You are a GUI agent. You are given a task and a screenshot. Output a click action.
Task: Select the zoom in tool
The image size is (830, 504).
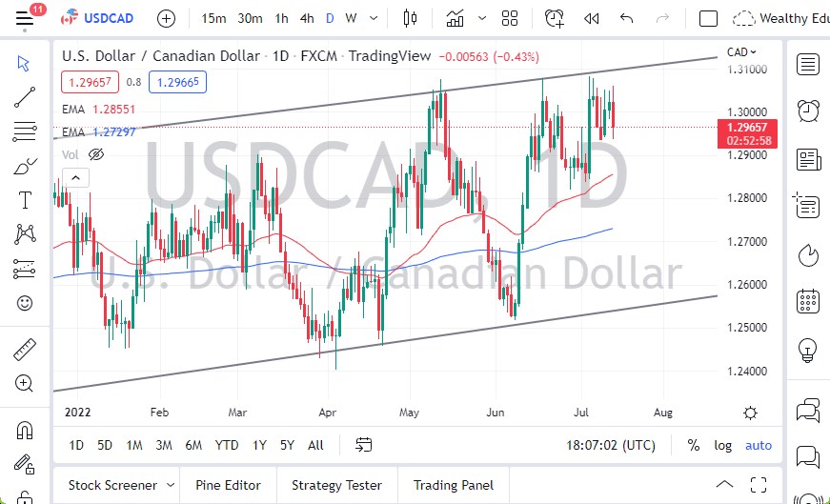[25, 383]
